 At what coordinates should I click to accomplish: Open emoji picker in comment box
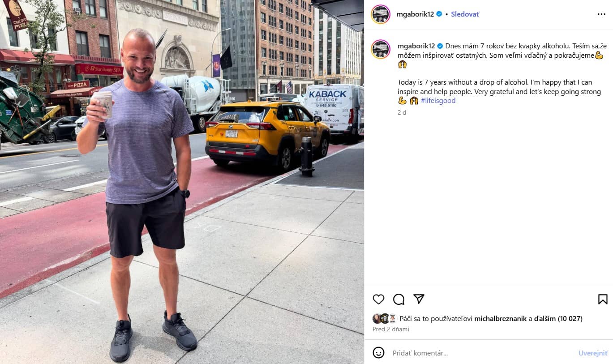[x=378, y=353]
